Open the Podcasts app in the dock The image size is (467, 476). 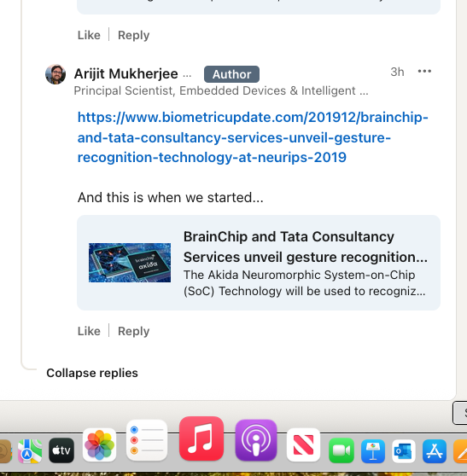(256, 440)
